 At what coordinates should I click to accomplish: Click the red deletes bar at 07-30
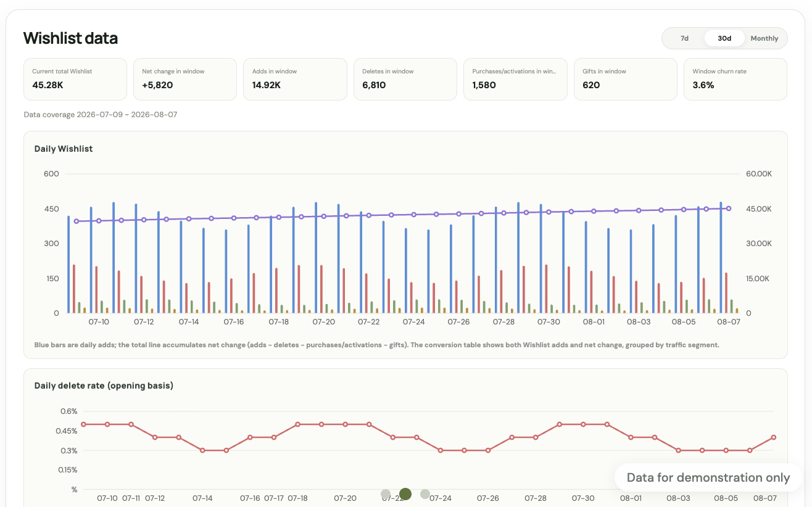(x=546, y=289)
